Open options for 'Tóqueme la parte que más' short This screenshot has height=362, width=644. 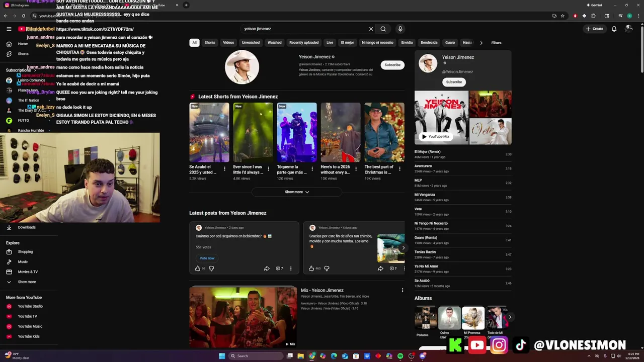tap(312, 169)
